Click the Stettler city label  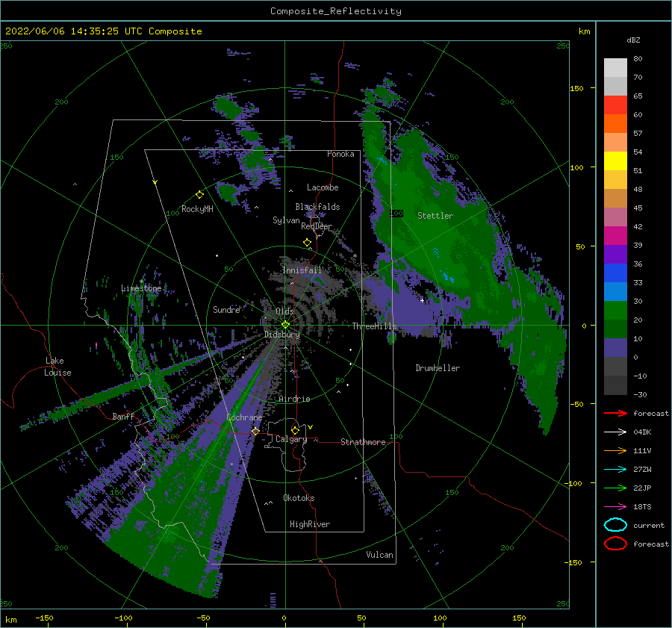click(435, 216)
